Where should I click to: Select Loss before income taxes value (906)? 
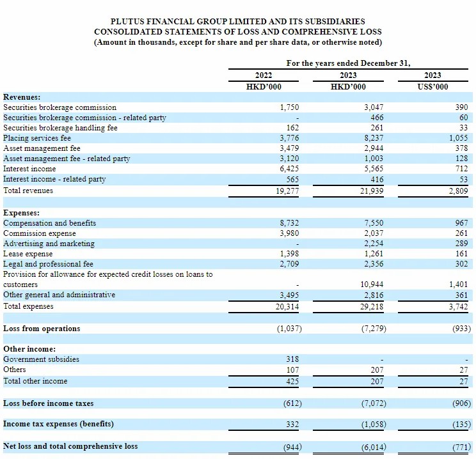click(x=461, y=404)
